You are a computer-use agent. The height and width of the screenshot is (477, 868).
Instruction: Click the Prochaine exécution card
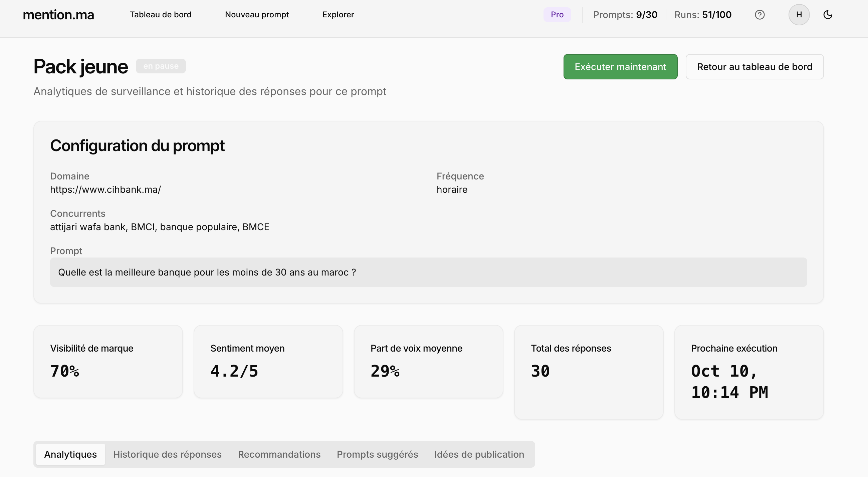pos(749,372)
